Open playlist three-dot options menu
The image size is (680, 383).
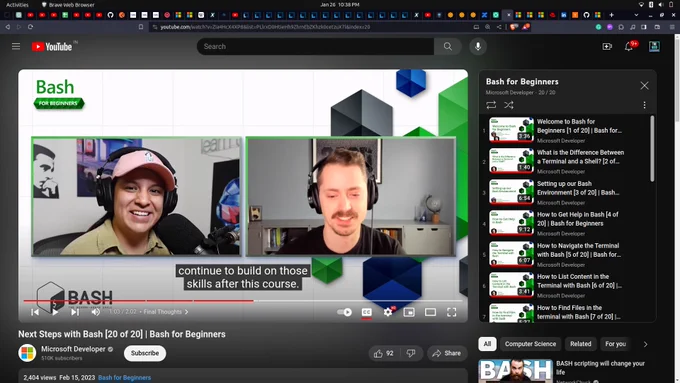click(x=644, y=105)
